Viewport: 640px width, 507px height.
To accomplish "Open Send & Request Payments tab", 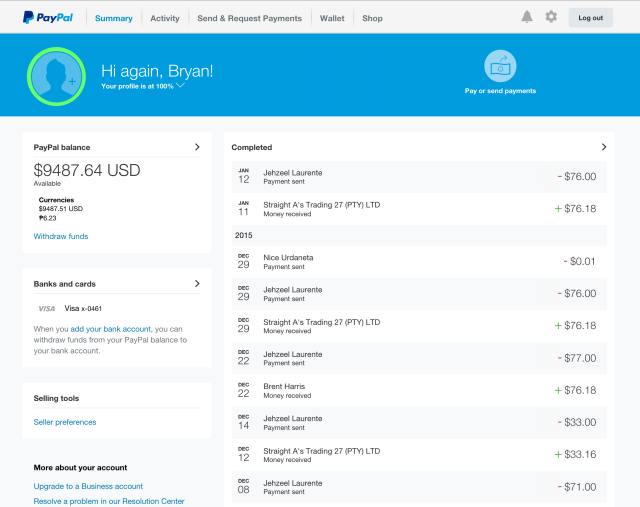I will click(249, 18).
